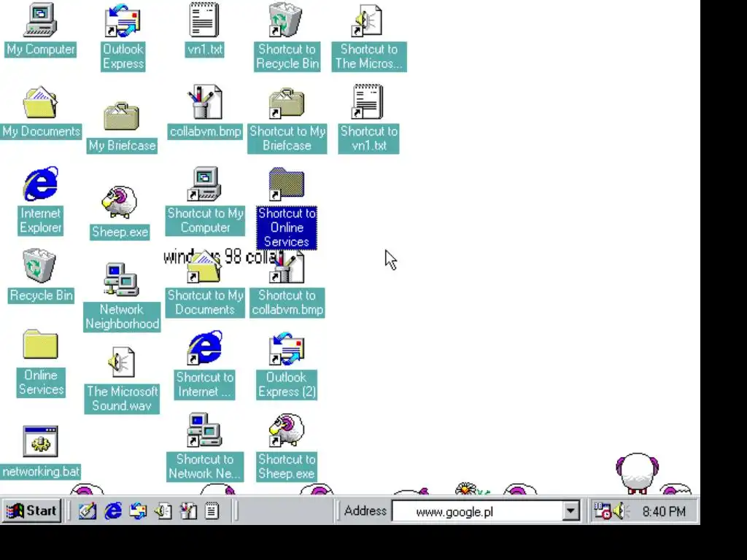747x560 pixels.
Task: Expand the Address bar dropdown arrow
Action: 570,511
